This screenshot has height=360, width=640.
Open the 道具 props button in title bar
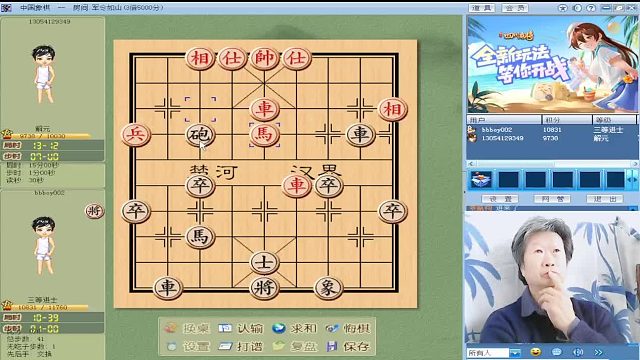click(x=482, y=8)
